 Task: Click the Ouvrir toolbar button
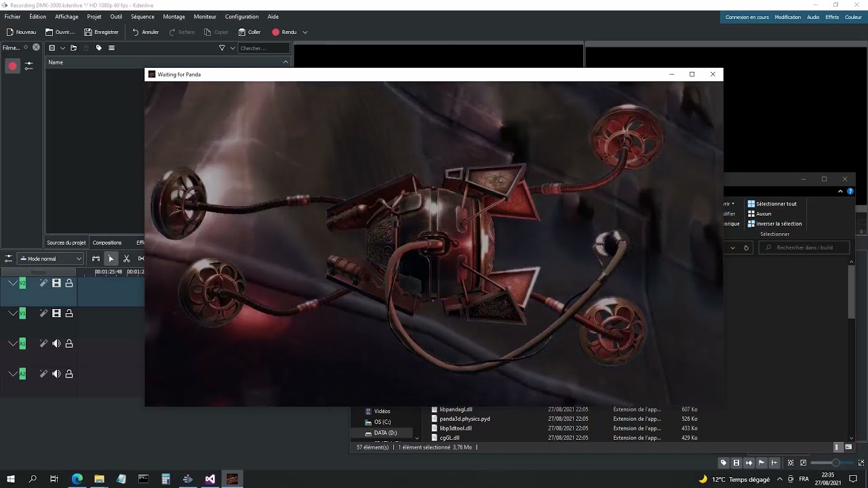tap(60, 32)
